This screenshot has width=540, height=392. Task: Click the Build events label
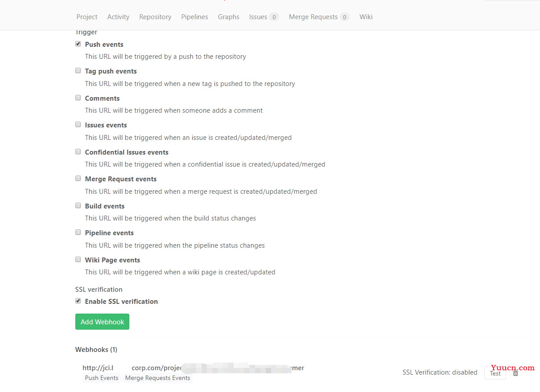tap(105, 206)
